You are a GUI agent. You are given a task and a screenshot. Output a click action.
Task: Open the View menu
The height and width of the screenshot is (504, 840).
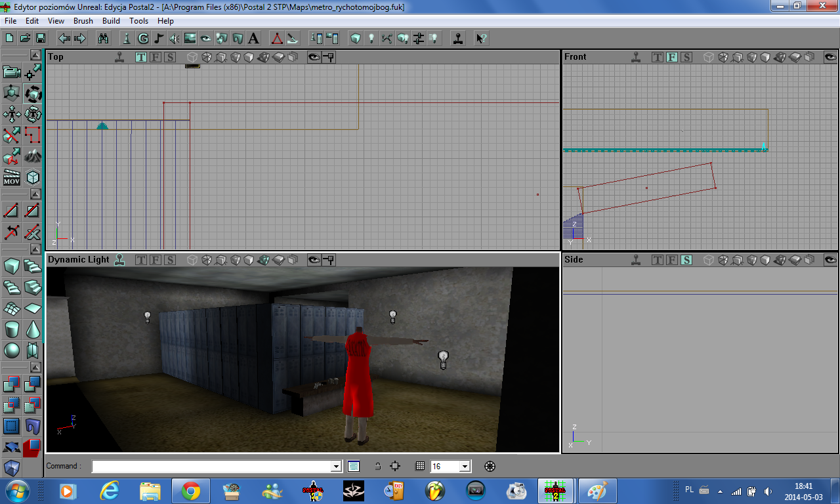click(56, 21)
